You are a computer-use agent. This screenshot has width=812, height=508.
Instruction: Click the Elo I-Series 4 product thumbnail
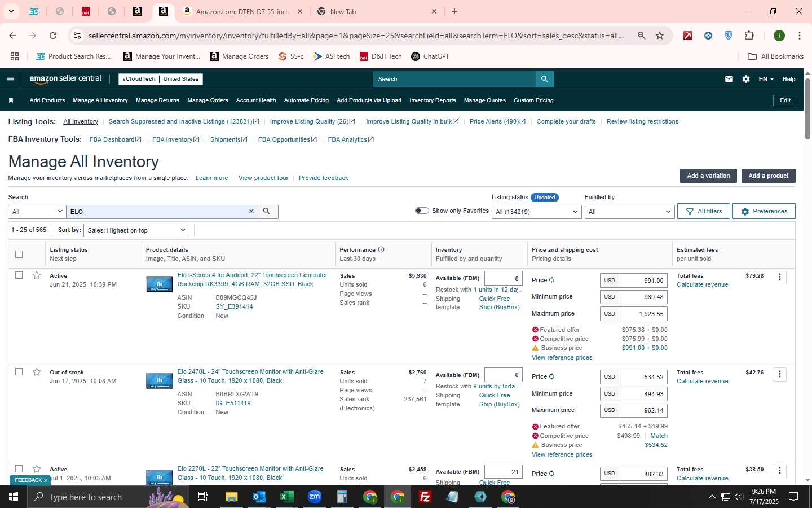point(159,284)
